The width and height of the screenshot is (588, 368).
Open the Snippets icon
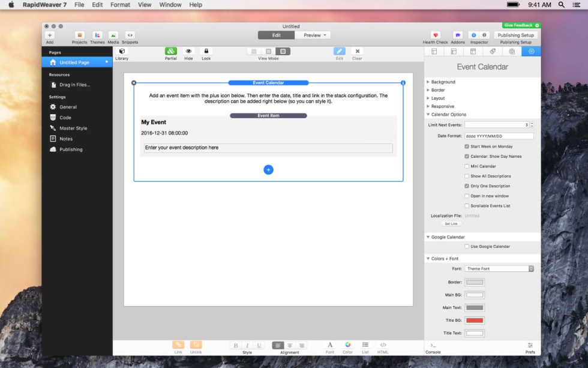pos(130,35)
